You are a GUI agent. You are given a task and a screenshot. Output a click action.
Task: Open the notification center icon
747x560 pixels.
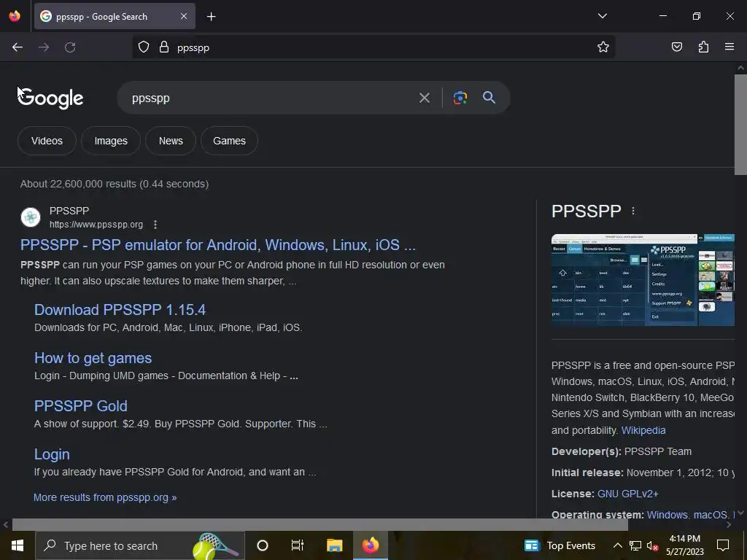(x=723, y=545)
